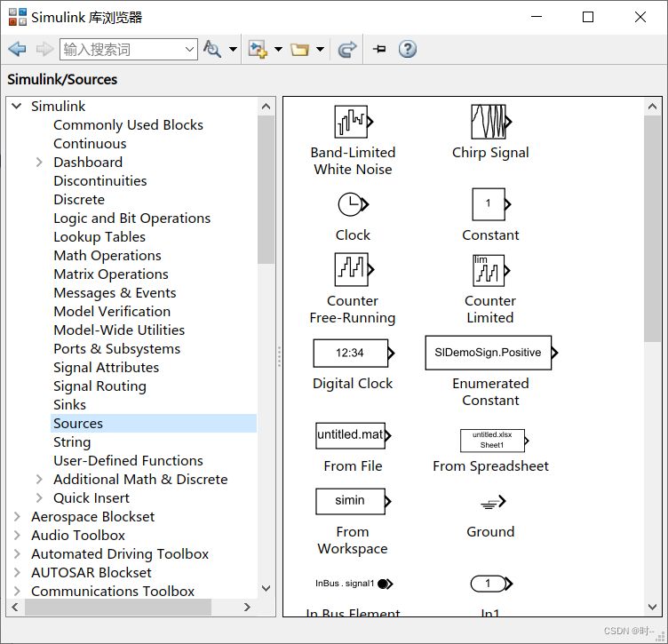
Task: Open the Ports & Subsystems library
Action: [x=116, y=349]
